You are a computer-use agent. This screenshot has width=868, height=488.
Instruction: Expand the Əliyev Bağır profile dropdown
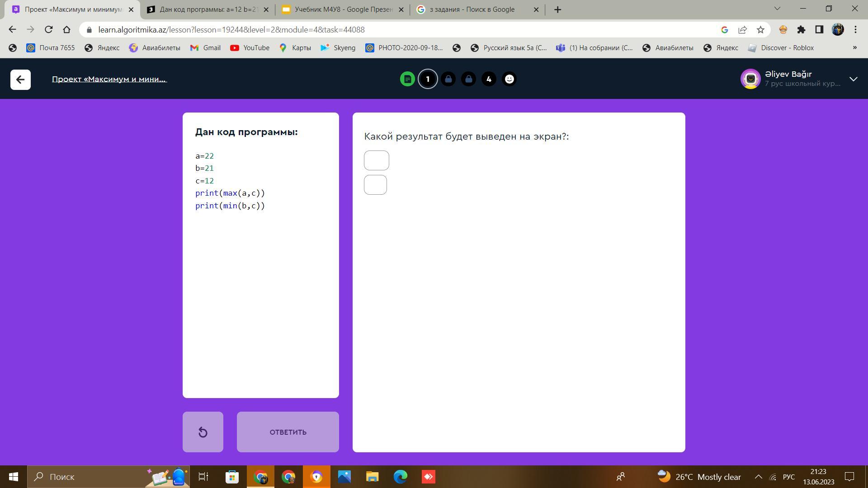coord(853,79)
